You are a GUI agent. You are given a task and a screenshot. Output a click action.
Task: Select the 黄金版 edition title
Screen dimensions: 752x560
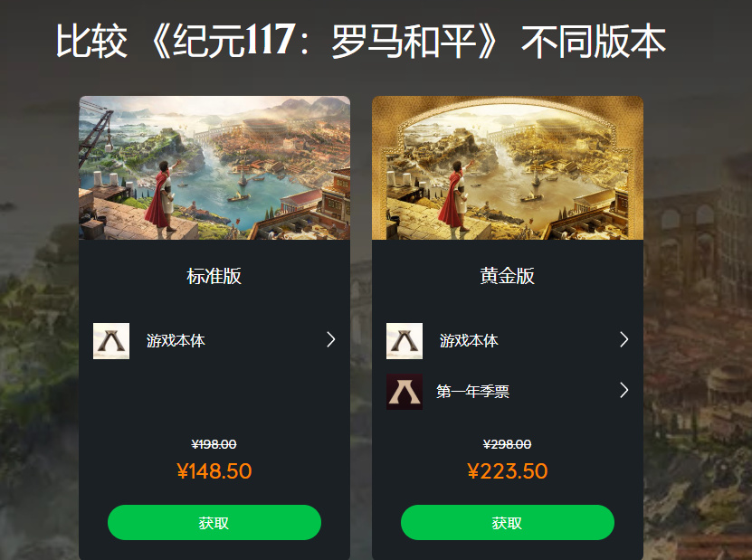(508, 276)
